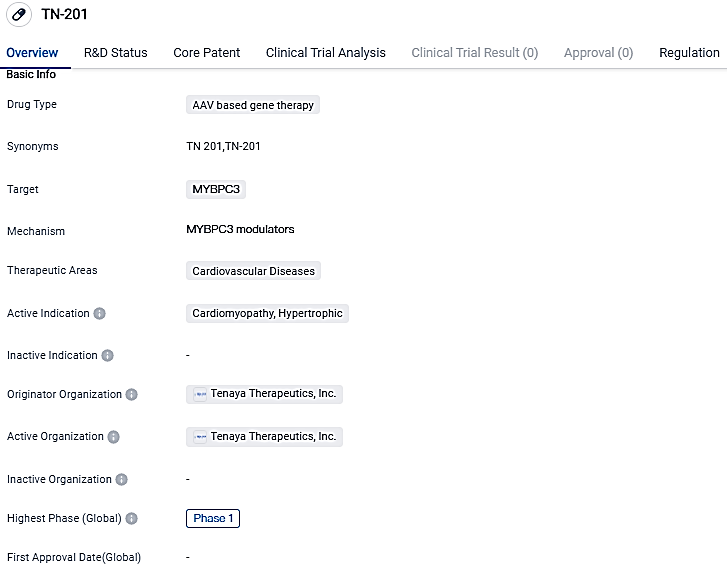727x568 pixels.
Task: Click the Phase 1 badge
Action: point(213,518)
